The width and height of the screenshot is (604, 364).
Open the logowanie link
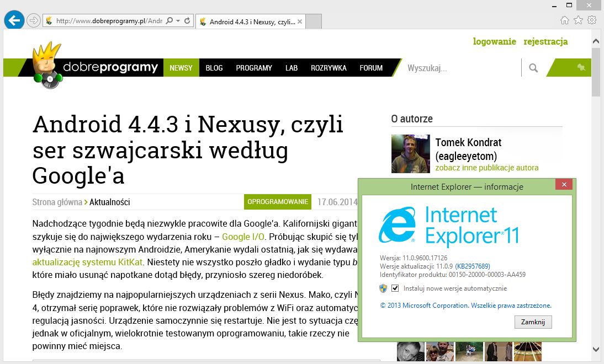pyautogui.click(x=495, y=41)
